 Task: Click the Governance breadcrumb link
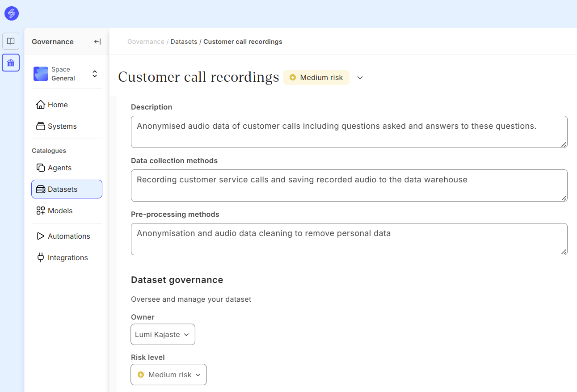pos(146,42)
